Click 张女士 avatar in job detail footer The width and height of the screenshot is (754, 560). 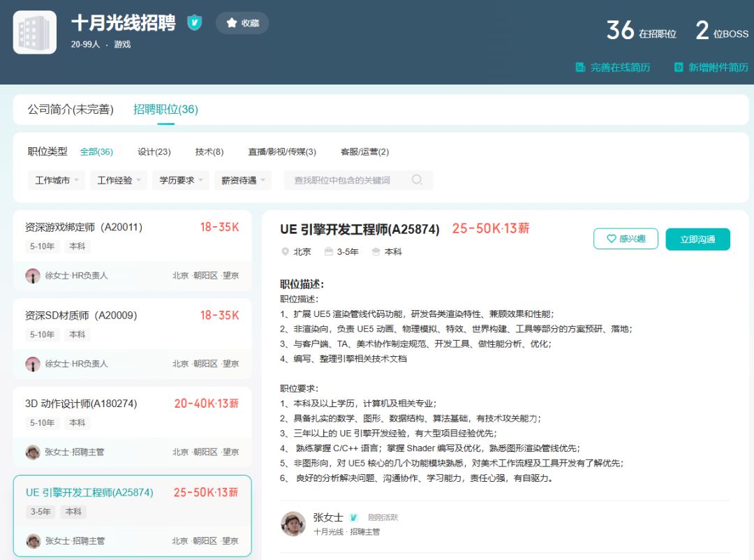(x=293, y=524)
